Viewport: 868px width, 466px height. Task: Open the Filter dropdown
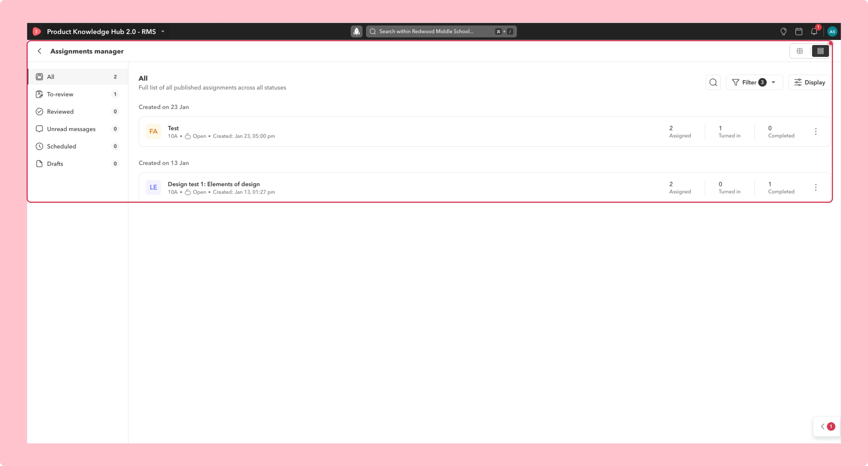click(754, 82)
